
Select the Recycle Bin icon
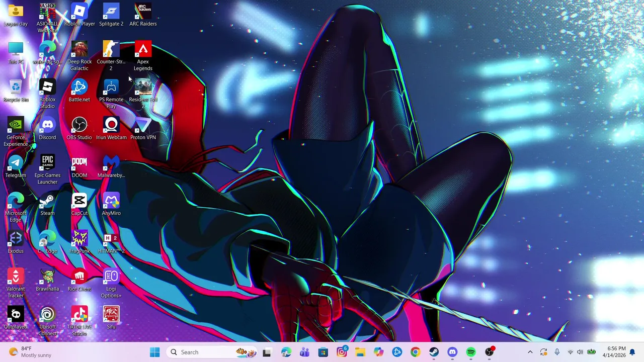[16, 91]
